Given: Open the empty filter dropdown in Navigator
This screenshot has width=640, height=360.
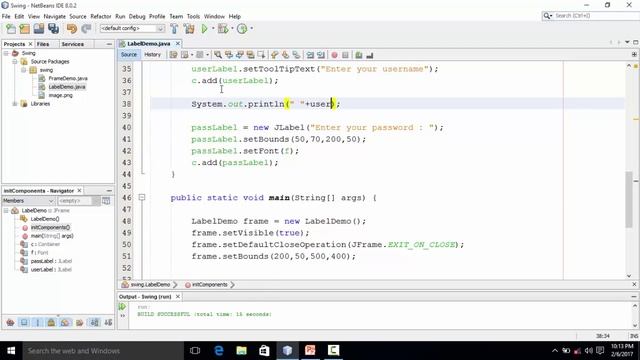Looking at the screenshot, I should [x=78, y=201].
